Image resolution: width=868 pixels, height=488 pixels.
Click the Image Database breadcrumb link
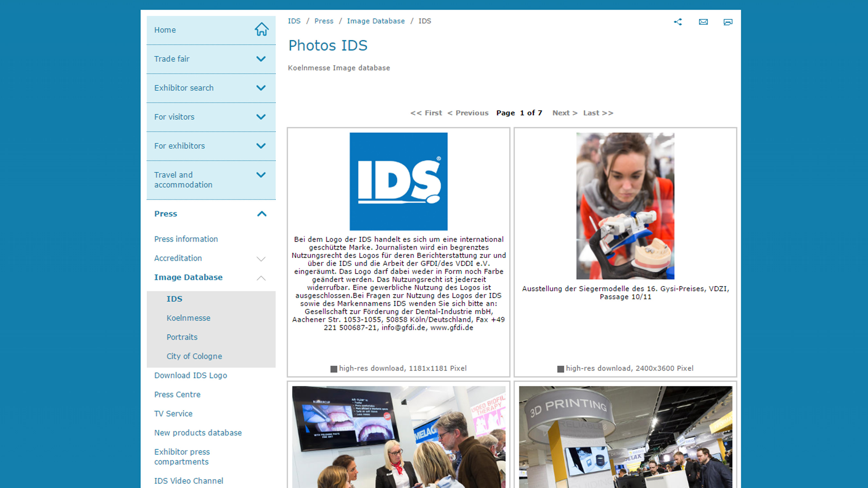(x=376, y=21)
